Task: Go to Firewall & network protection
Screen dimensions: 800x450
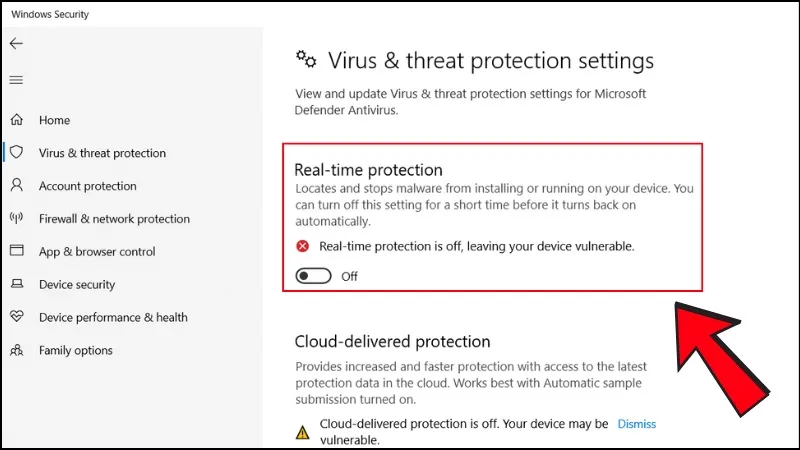Action: (114, 219)
